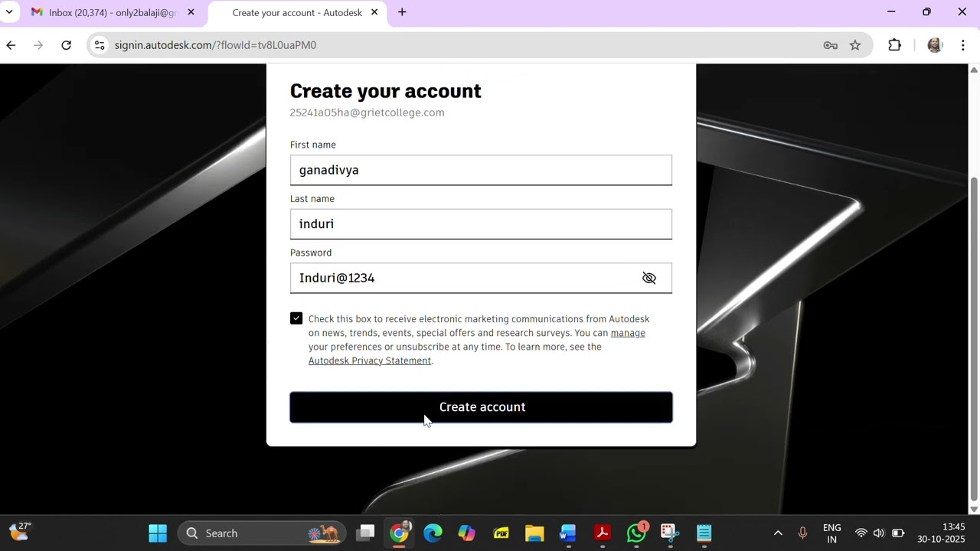
Task: Open File Explorer from the taskbar
Action: click(534, 533)
